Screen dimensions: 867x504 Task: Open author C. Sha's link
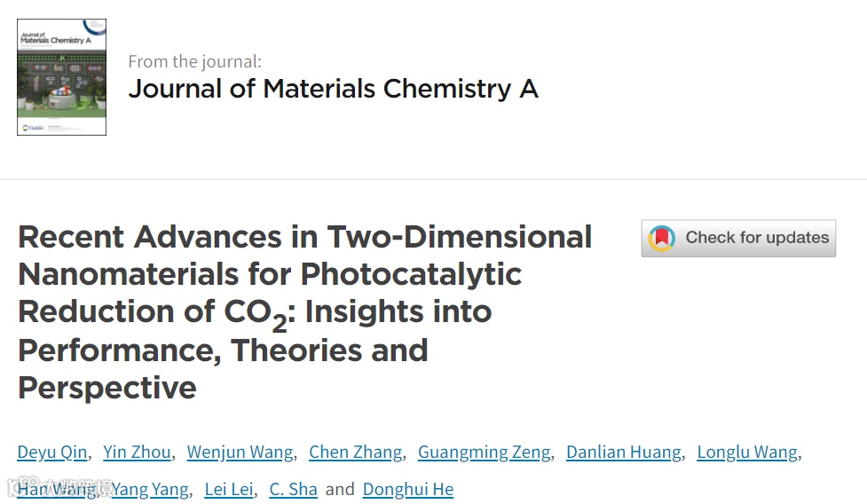[x=293, y=490]
